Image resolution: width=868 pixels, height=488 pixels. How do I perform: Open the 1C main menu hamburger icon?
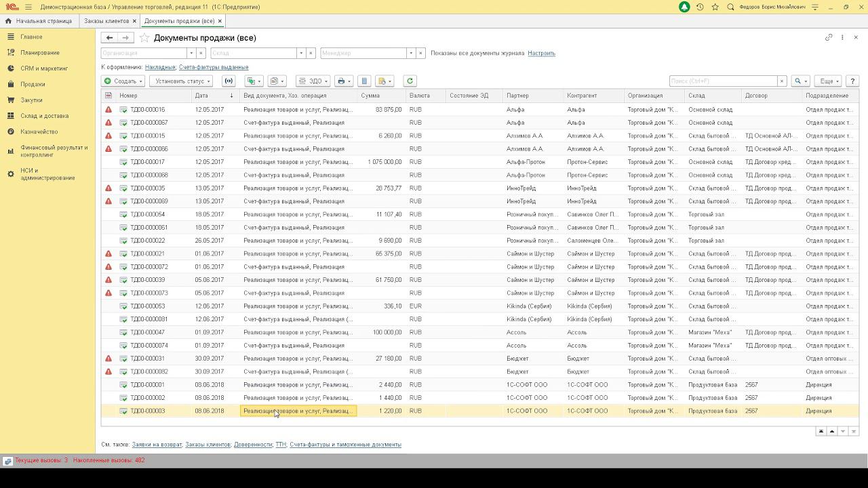[x=28, y=7]
